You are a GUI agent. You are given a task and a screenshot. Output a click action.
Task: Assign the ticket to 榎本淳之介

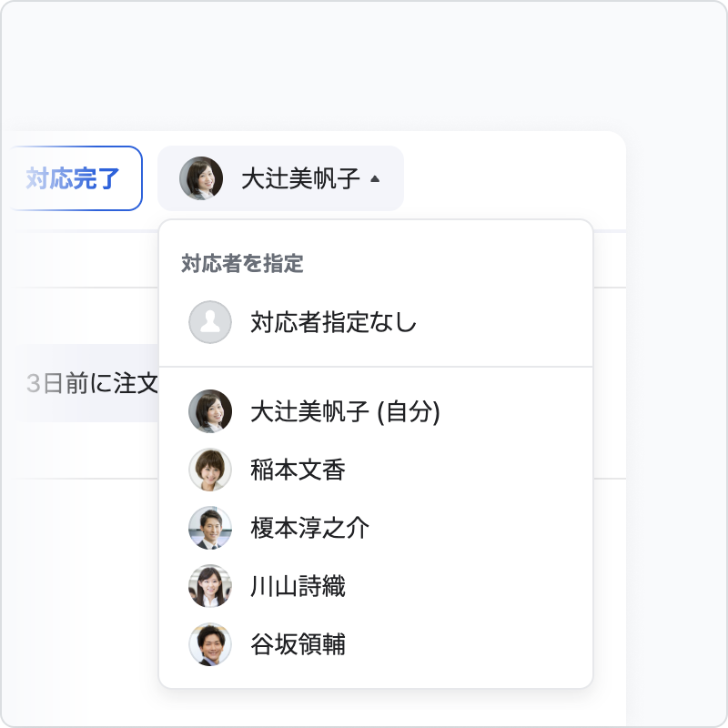pyautogui.click(x=376, y=528)
